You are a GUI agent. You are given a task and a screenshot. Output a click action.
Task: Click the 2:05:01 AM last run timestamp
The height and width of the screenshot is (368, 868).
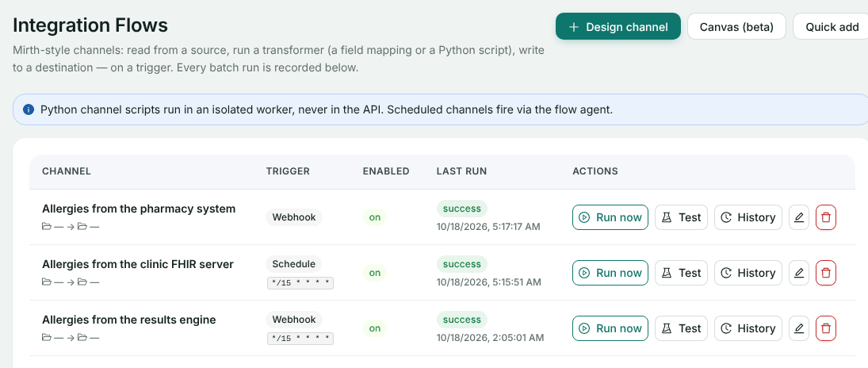[490, 338]
